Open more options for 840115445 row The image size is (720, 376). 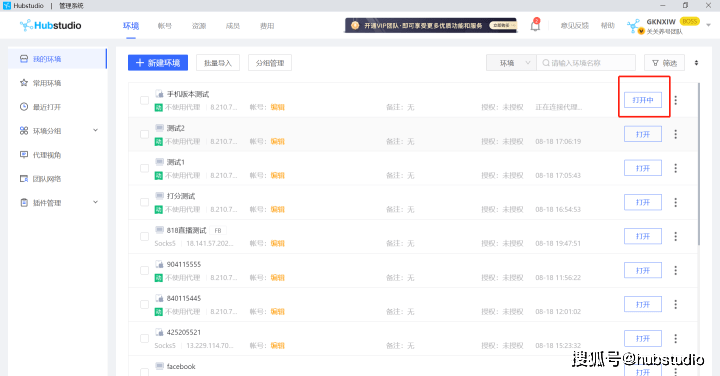675,304
